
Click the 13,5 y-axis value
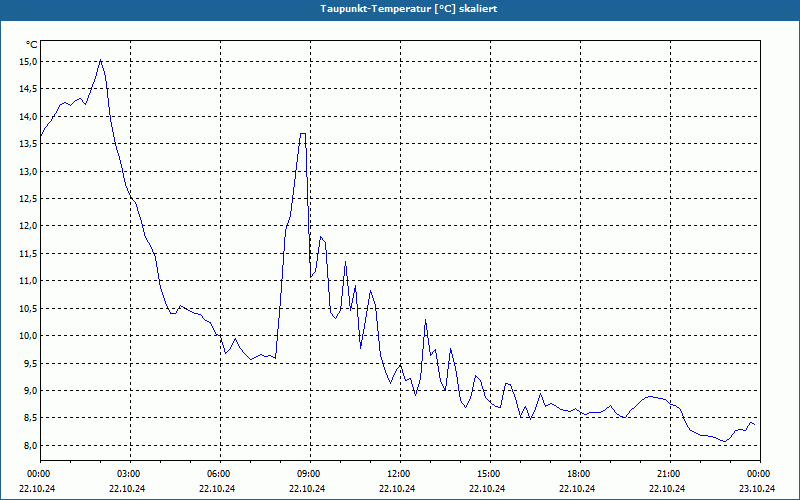(x=29, y=144)
